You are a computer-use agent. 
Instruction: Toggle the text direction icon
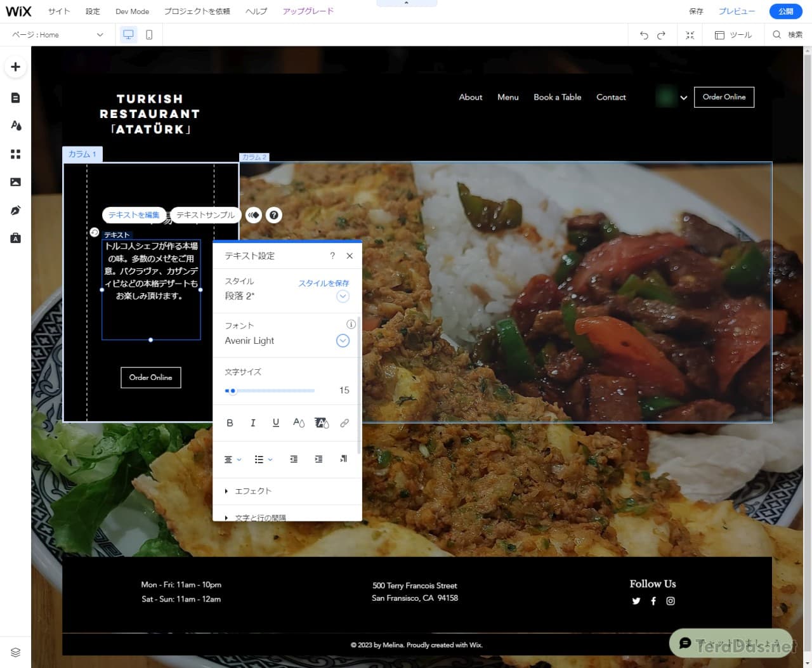tap(343, 459)
